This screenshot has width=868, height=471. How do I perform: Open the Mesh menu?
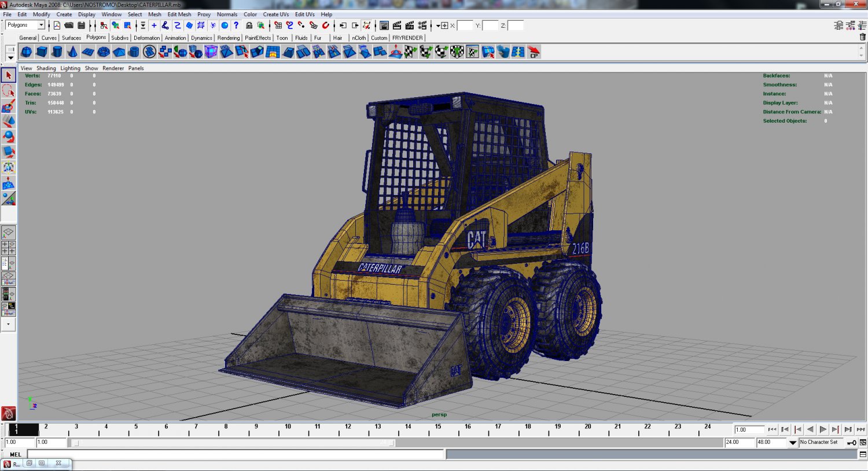(155, 14)
